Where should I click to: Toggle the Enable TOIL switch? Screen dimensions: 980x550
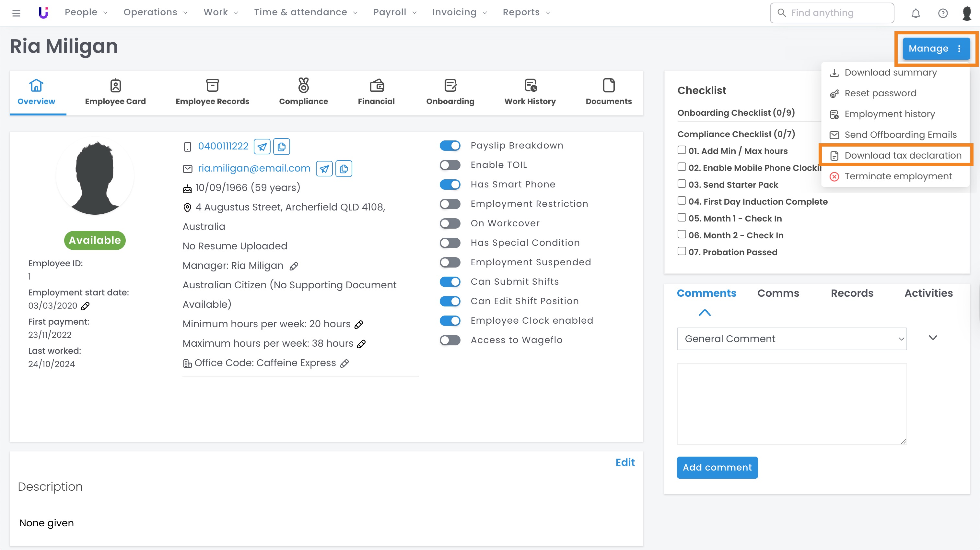point(450,165)
